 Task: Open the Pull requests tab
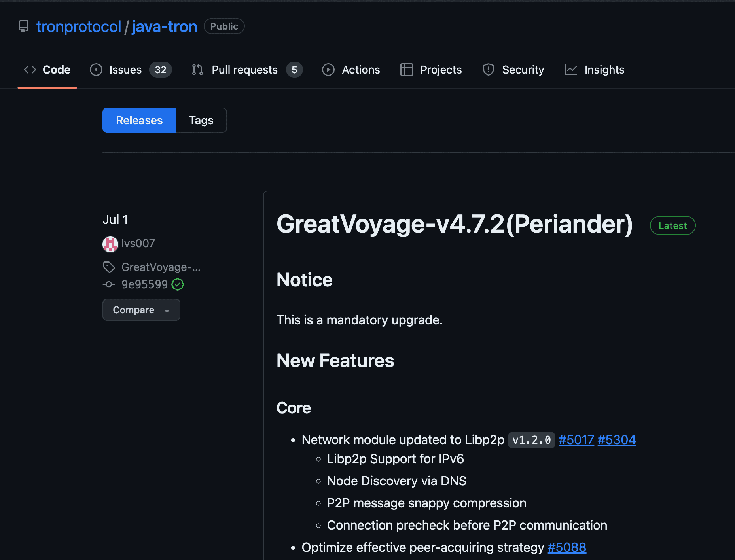[244, 70]
